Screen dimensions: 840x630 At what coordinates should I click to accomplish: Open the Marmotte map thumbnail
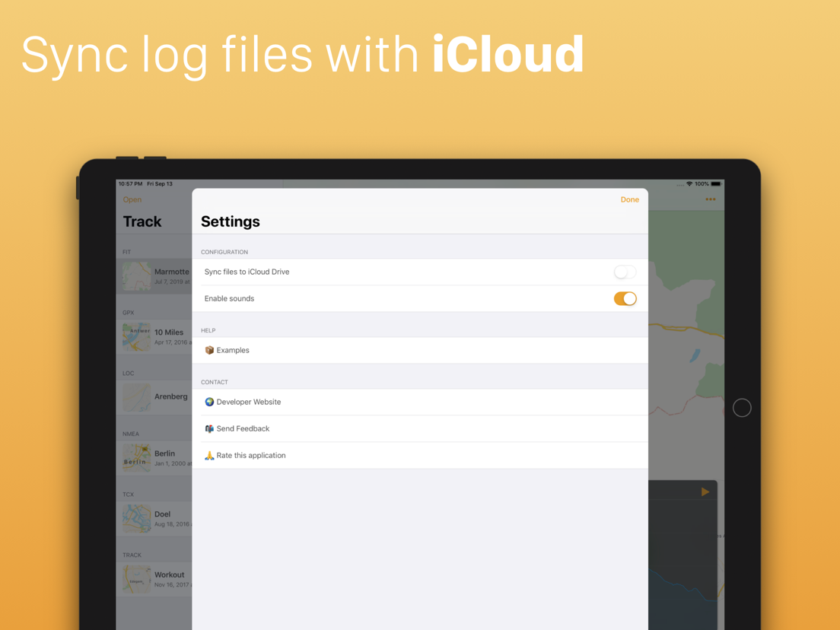[137, 276]
